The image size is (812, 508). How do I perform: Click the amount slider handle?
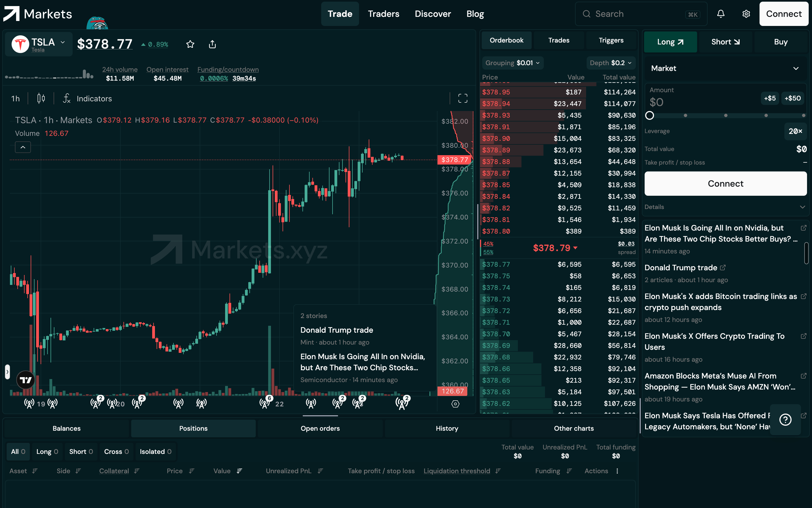pyautogui.click(x=649, y=116)
